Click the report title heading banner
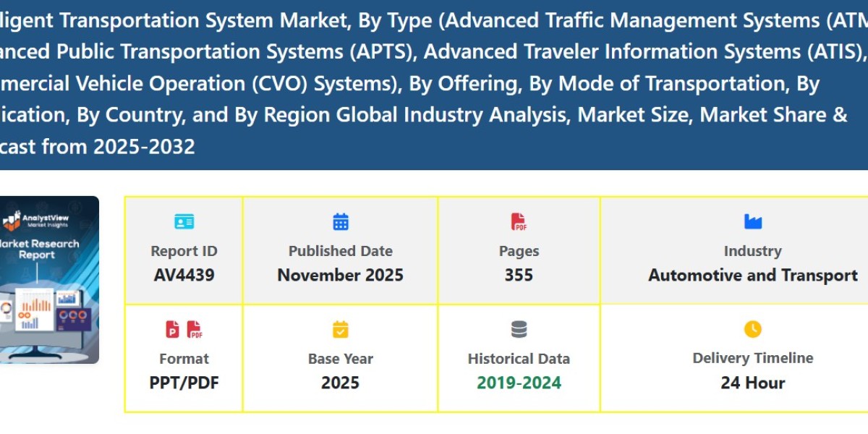 tap(434, 83)
